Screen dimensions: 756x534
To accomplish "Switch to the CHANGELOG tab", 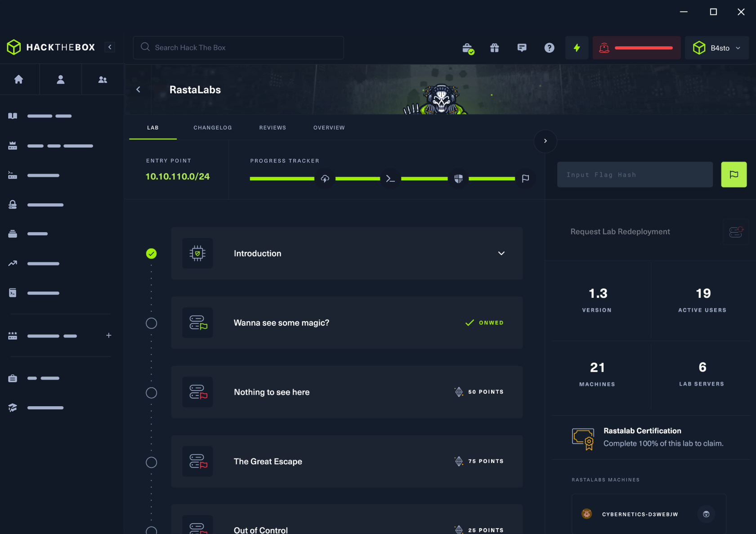I will click(213, 128).
